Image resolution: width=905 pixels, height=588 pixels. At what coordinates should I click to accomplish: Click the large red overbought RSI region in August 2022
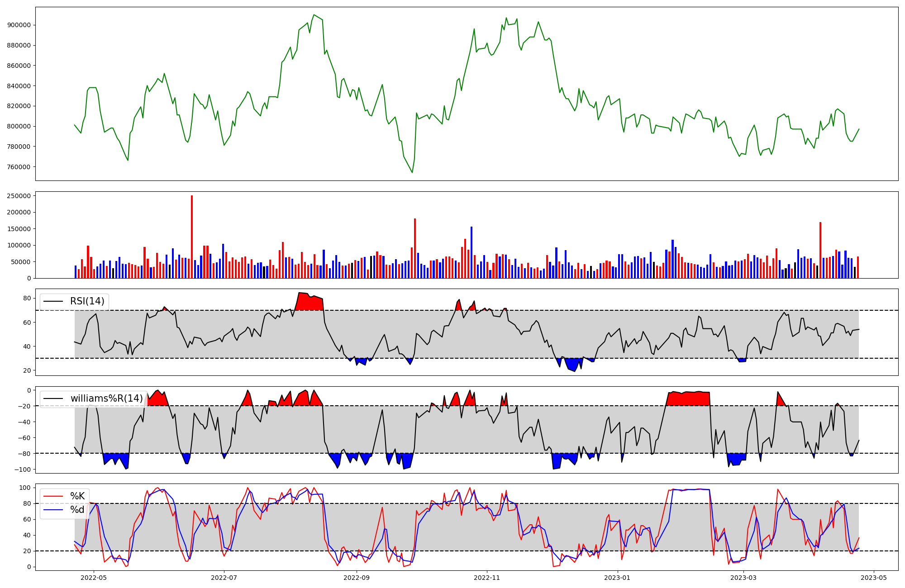click(310, 303)
